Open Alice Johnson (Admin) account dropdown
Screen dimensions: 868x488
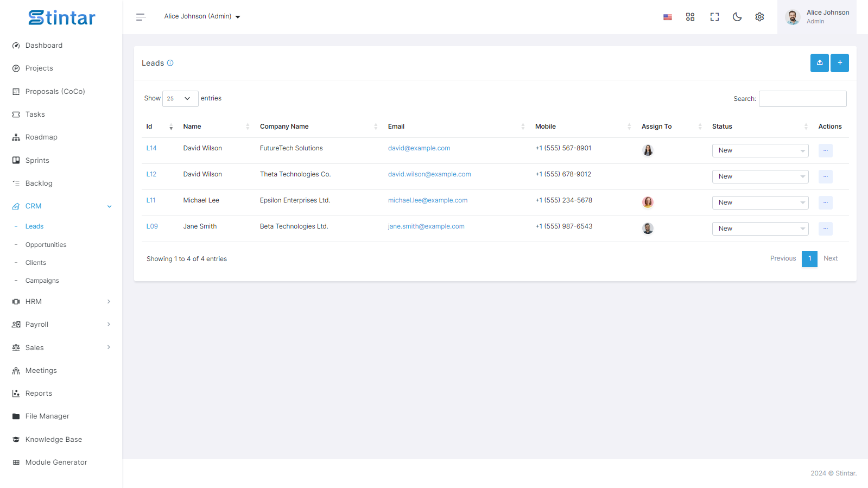point(202,16)
